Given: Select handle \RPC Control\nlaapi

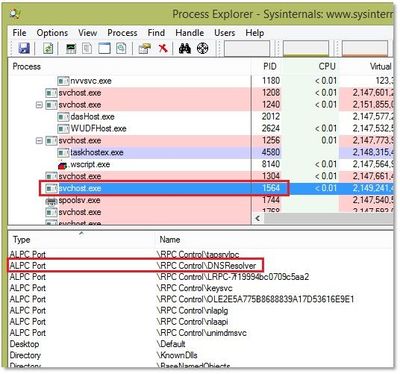Looking at the screenshot, I should 192,322.
